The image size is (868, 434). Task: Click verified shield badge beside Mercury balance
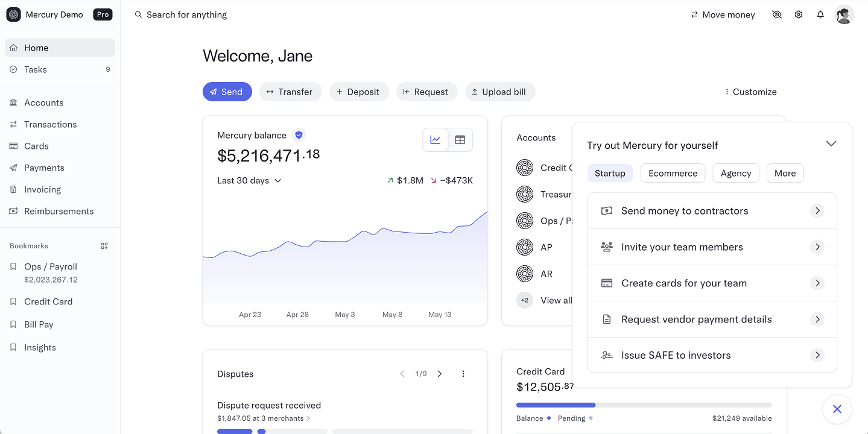pos(299,135)
